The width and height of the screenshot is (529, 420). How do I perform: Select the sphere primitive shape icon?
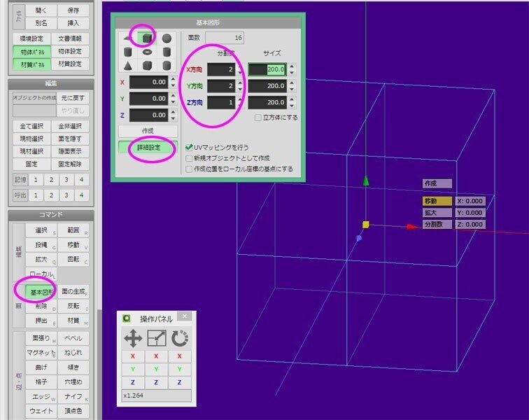pos(167,38)
